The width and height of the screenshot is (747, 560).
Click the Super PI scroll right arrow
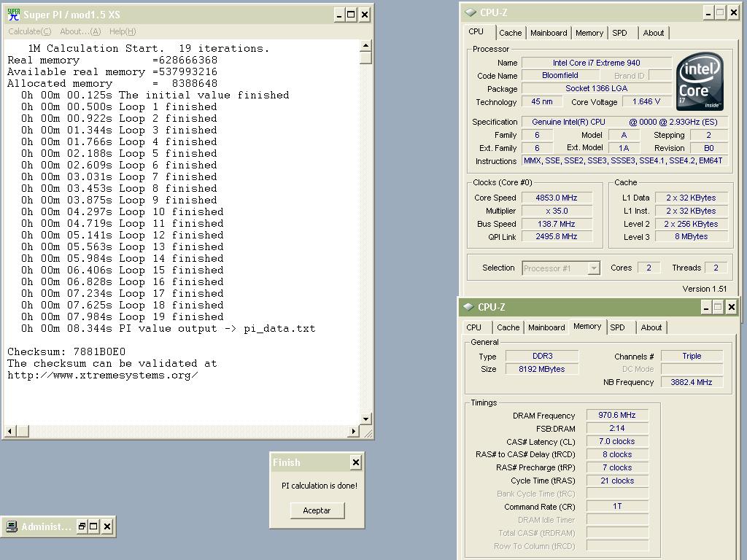(354, 432)
